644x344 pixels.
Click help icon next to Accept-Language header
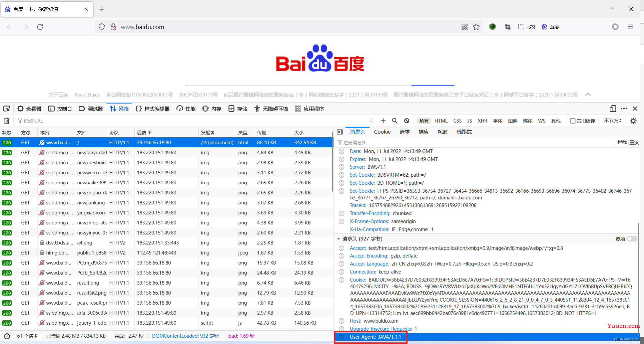click(x=342, y=264)
